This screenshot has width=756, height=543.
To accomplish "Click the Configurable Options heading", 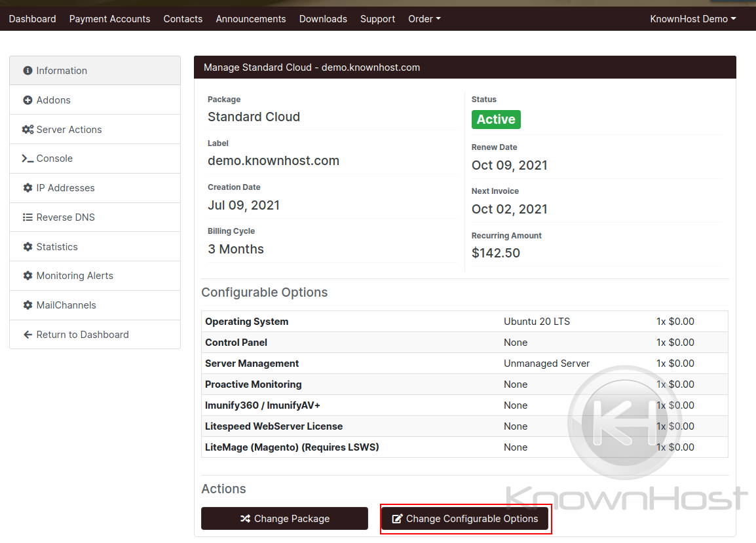I will pos(264,292).
